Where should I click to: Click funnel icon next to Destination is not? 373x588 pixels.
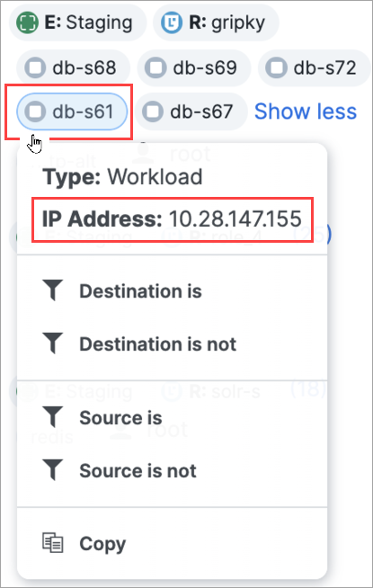coord(52,343)
